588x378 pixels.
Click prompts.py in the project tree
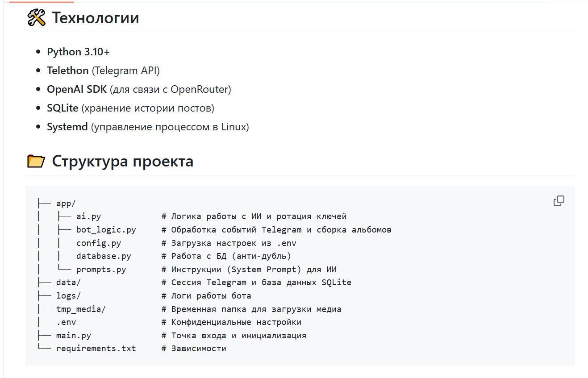[101, 270]
